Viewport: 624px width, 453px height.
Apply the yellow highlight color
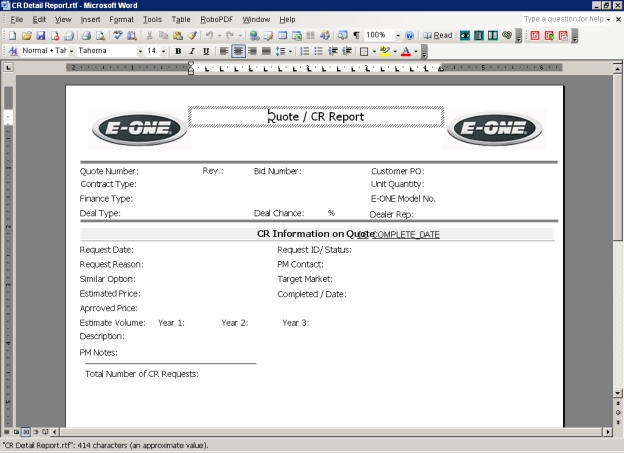tap(385, 51)
